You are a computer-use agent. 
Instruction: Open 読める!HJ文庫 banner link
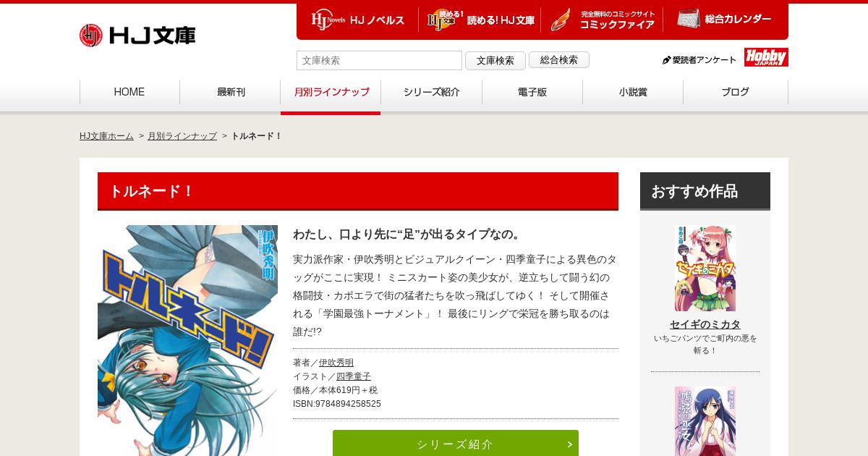pyautogui.click(x=480, y=20)
